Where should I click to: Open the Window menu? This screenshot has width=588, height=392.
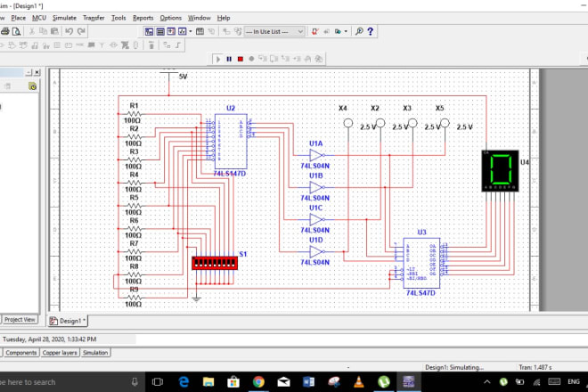pyautogui.click(x=200, y=18)
